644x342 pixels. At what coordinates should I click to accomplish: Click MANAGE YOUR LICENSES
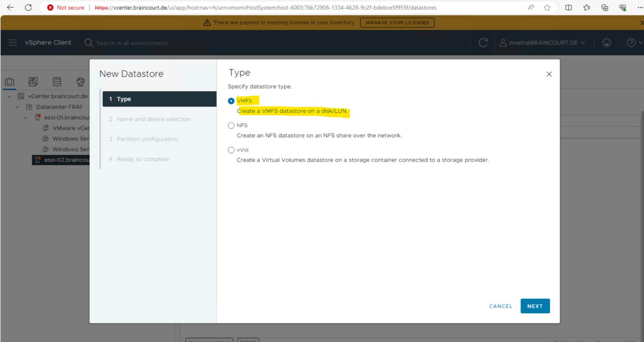click(x=397, y=22)
